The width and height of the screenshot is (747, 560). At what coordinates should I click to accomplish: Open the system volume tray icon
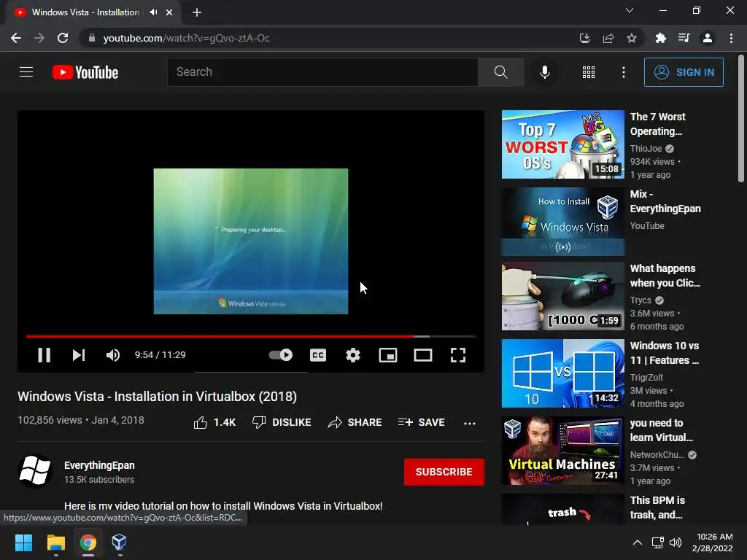676,542
